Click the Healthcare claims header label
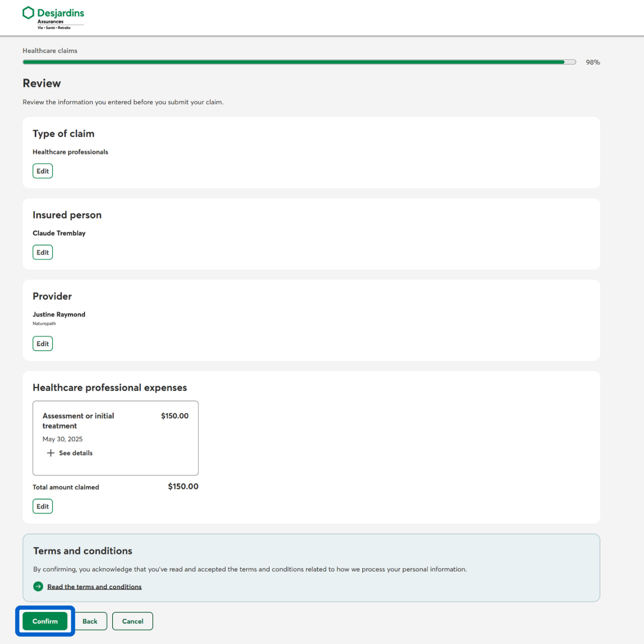The image size is (644, 644). [50, 51]
